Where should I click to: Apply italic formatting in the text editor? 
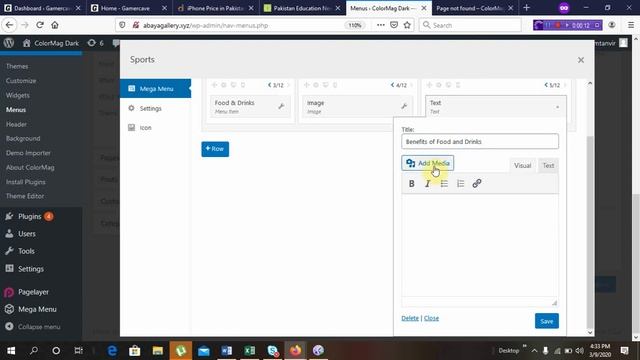click(x=428, y=184)
